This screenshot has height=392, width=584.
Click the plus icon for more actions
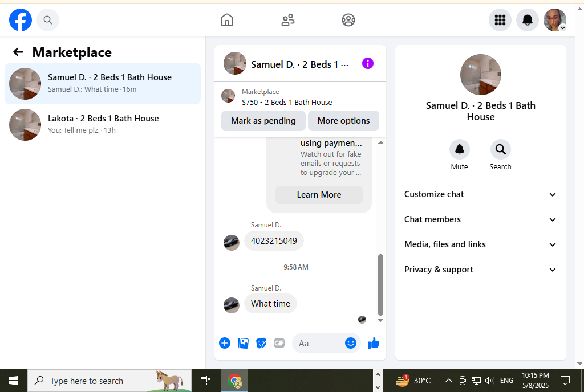coord(225,343)
